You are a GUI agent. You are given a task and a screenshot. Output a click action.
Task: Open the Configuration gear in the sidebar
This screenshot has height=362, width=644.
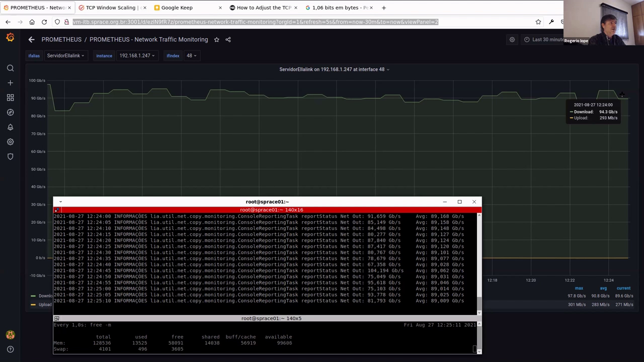pos(10,142)
